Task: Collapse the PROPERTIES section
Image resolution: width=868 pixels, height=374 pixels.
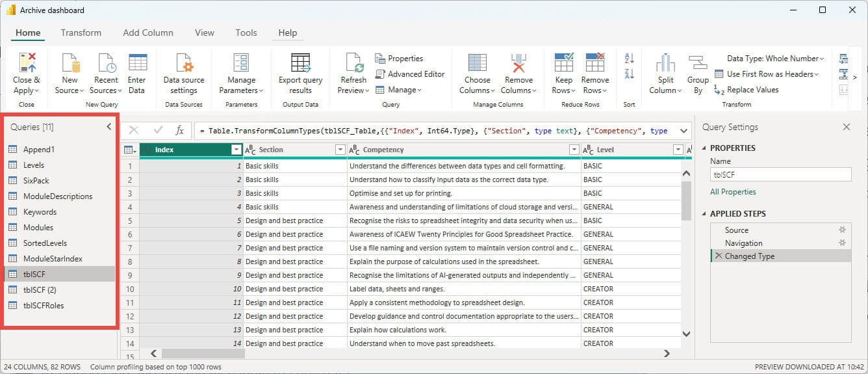Action: click(704, 148)
